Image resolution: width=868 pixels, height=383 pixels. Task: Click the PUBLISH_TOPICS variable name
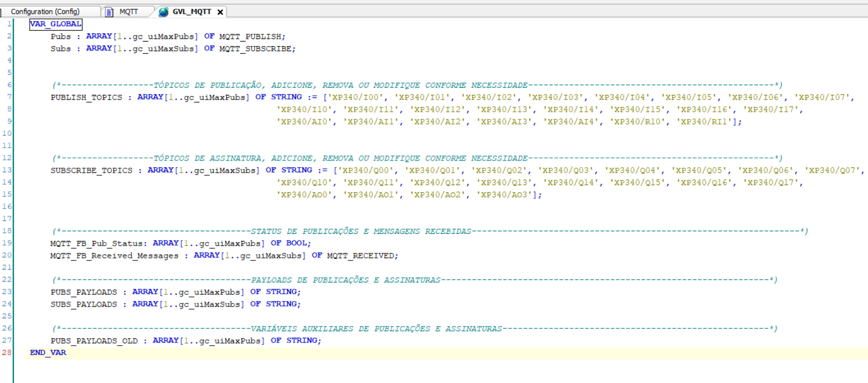(x=86, y=97)
